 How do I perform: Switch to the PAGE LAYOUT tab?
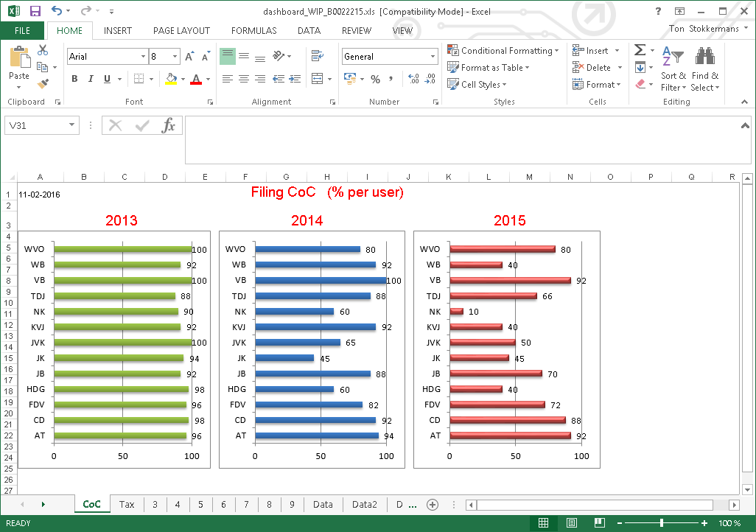click(x=181, y=31)
